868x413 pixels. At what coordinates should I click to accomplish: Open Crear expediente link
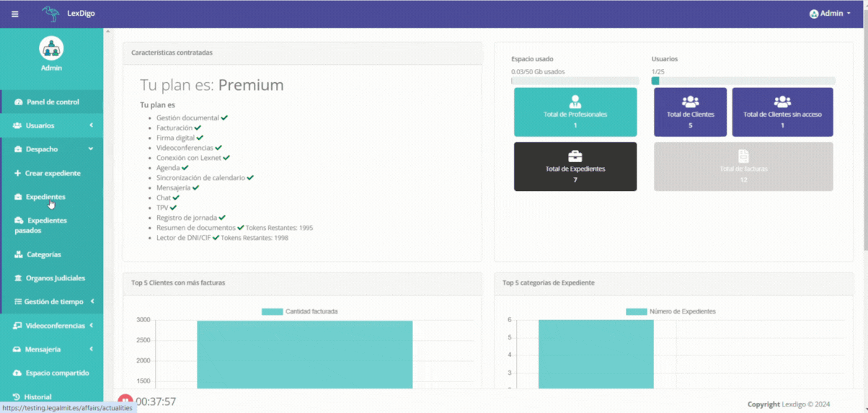click(52, 173)
